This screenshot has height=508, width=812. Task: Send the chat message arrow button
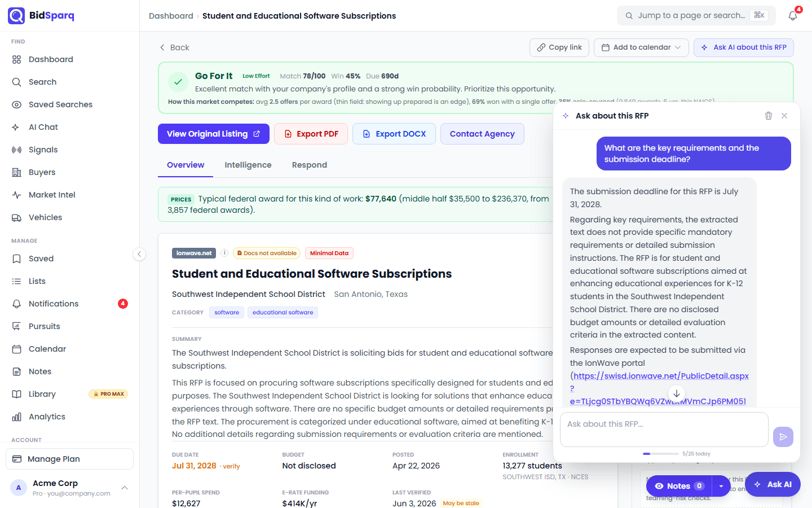pyautogui.click(x=783, y=436)
